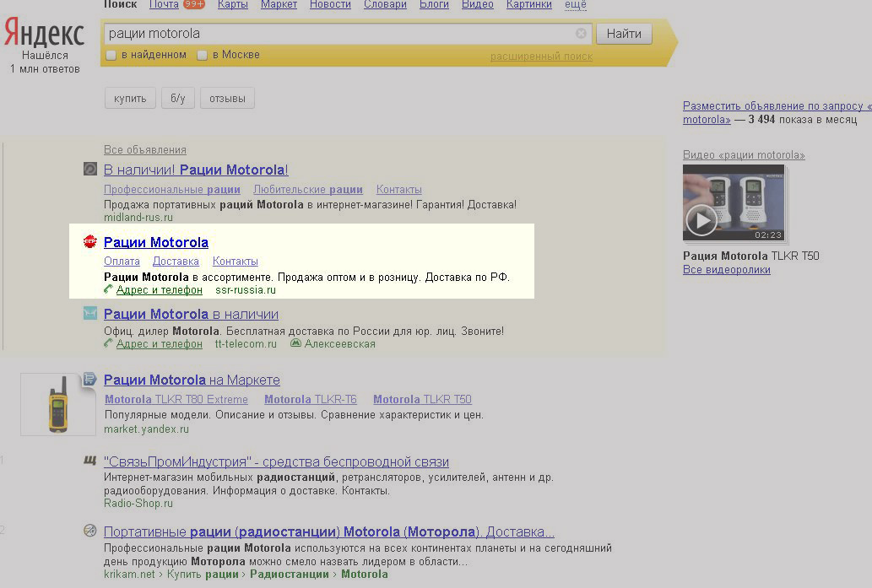Open 'Рации Motorola в наличии' ad
The height and width of the screenshot is (588, 872).
pos(192,314)
